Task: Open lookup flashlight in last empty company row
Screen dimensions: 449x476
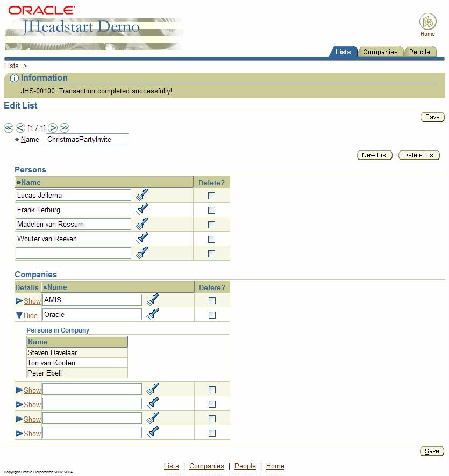Action: pyautogui.click(x=153, y=432)
